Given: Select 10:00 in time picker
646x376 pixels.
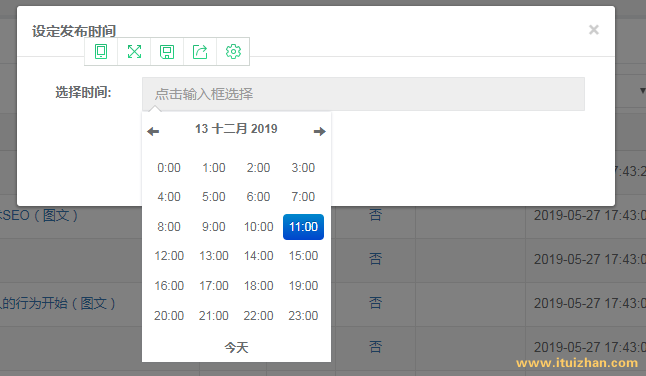Looking at the screenshot, I should pos(258,227).
